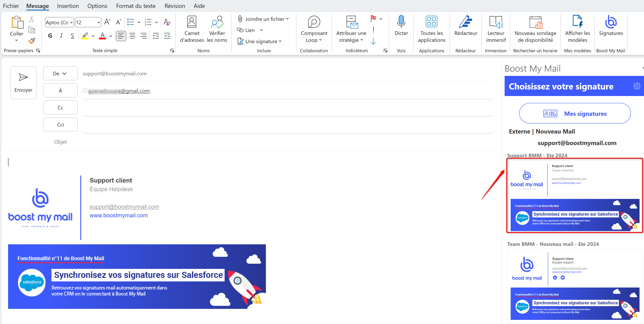Open Lecteur immersif
This screenshot has width=644, height=324.
(496, 29)
